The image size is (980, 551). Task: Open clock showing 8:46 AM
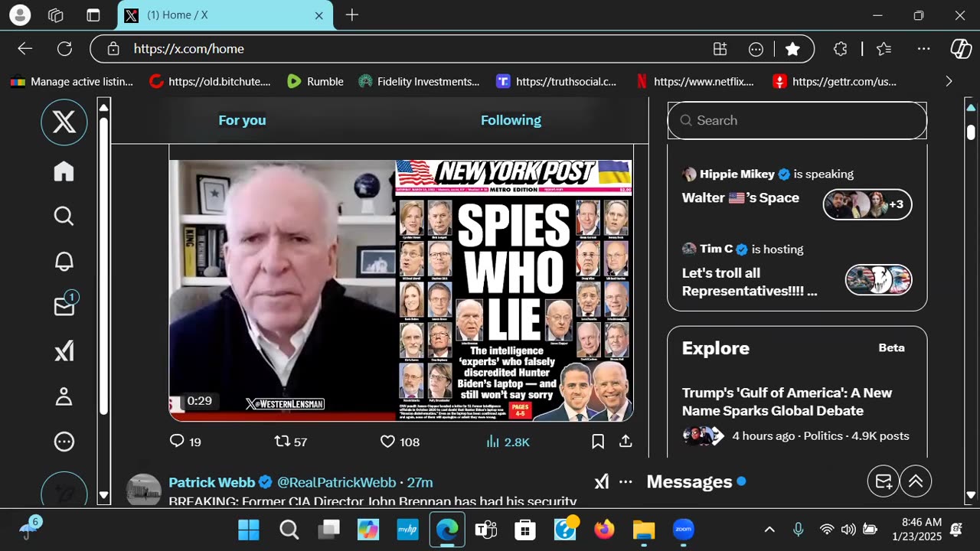(916, 530)
